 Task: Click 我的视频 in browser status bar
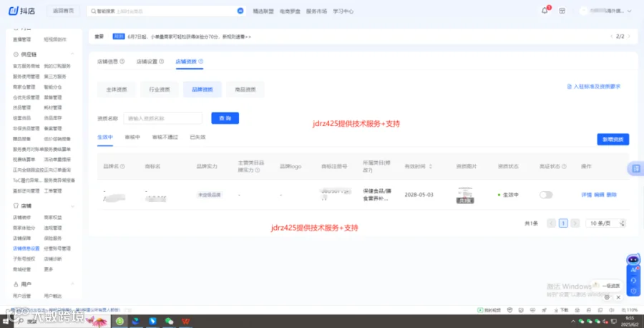click(x=489, y=310)
